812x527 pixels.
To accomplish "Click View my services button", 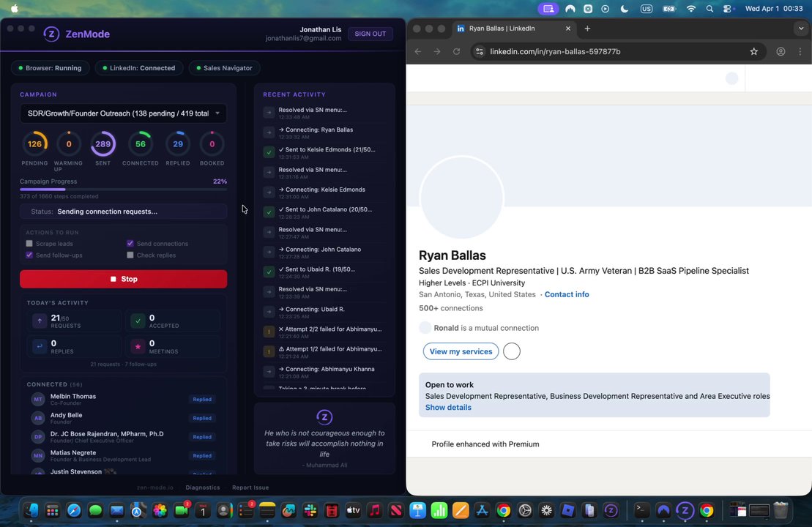I will pos(461,351).
